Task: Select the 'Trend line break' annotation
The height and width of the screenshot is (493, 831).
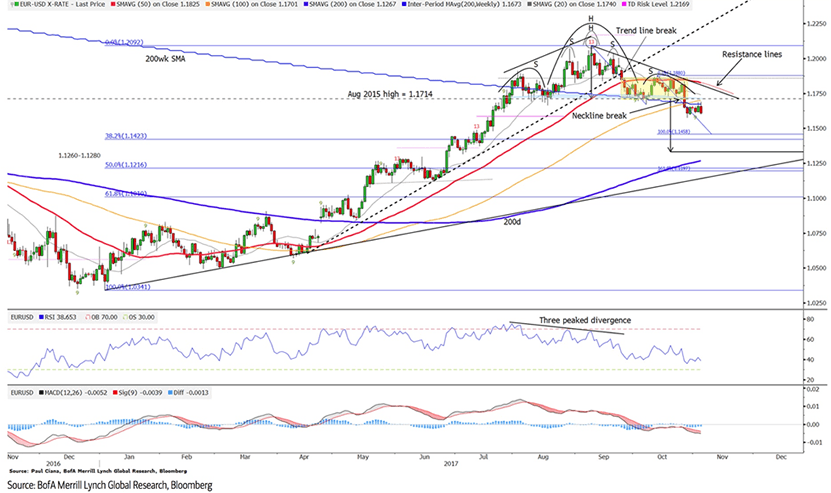Action: 645,32
